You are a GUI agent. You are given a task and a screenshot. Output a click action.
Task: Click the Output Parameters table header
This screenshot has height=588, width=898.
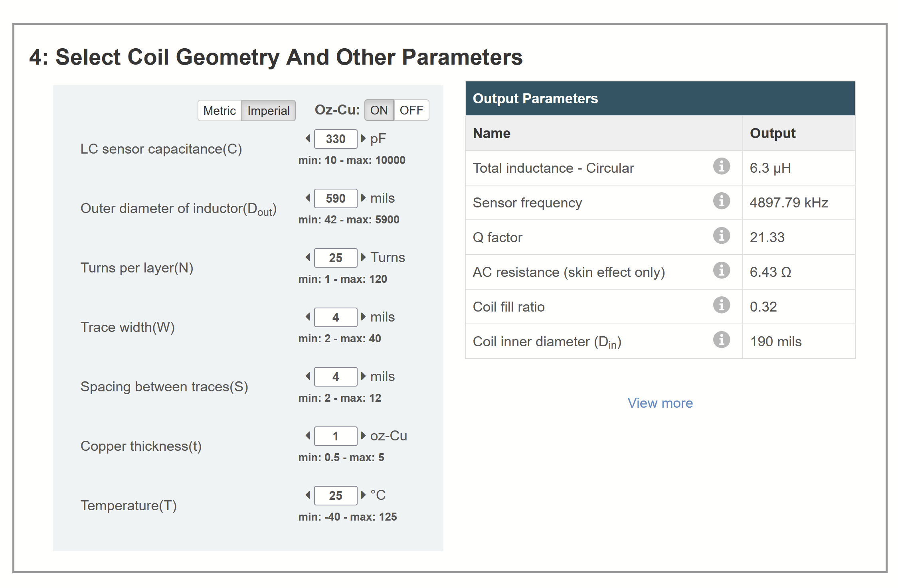660,99
